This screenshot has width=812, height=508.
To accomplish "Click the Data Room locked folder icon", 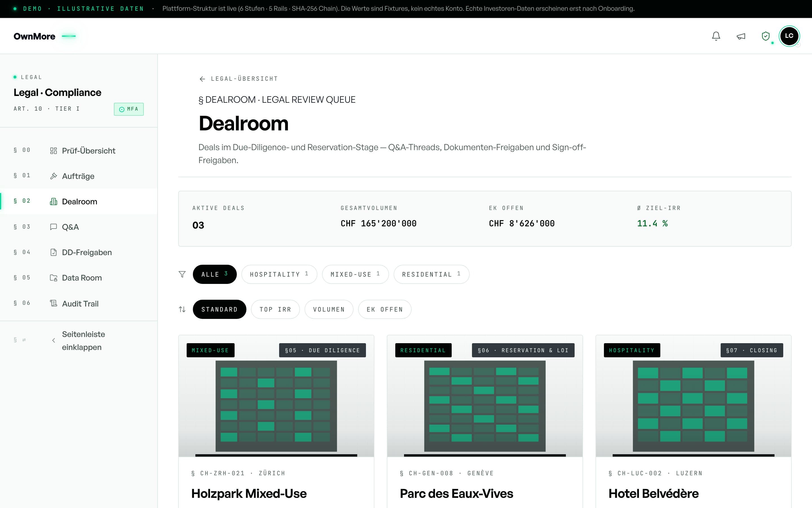I will point(53,278).
